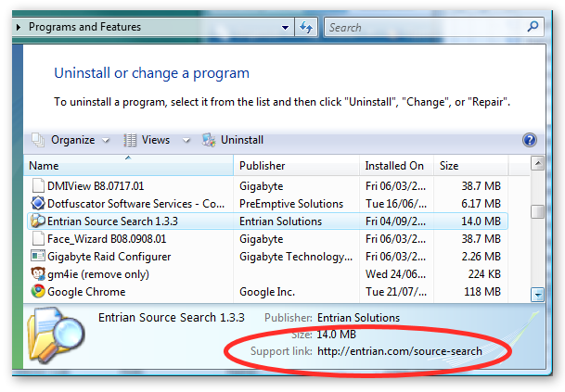Click the 224 KB size cell
Image resolution: width=565 pixels, height=392 pixels.
(484, 274)
